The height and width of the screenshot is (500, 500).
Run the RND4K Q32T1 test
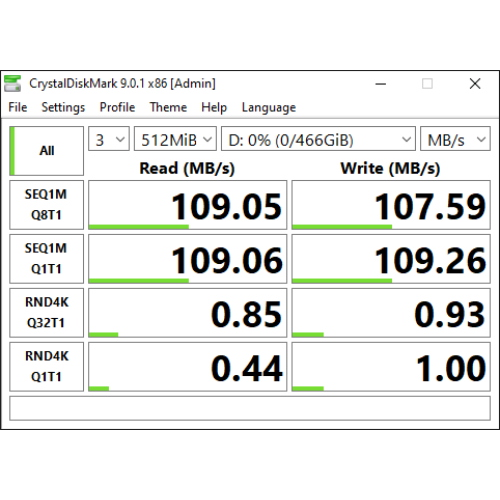coord(47,313)
